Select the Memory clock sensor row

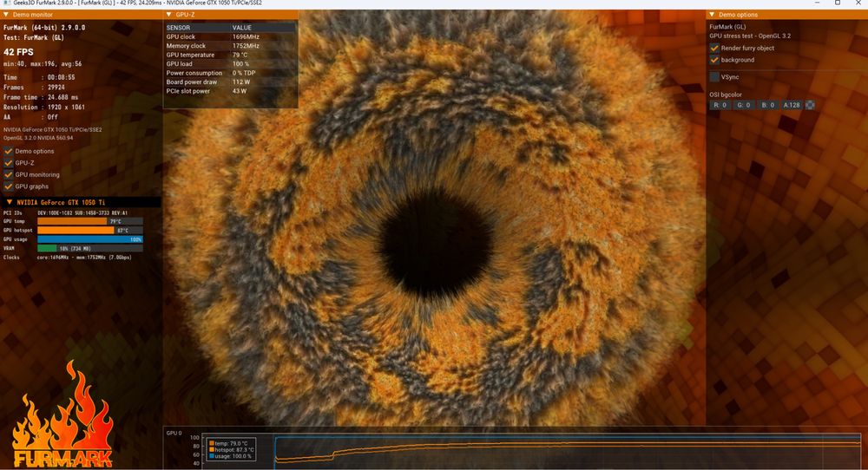point(230,46)
